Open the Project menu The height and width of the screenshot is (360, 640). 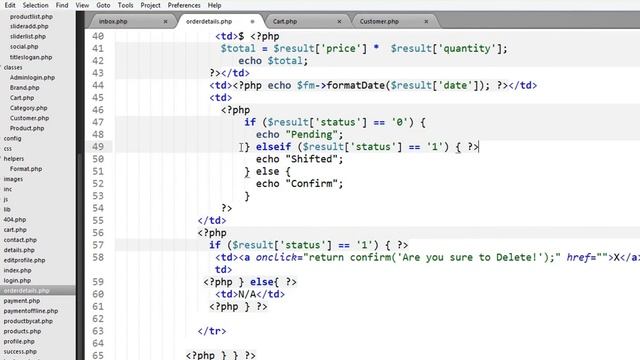[x=150, y=5]
